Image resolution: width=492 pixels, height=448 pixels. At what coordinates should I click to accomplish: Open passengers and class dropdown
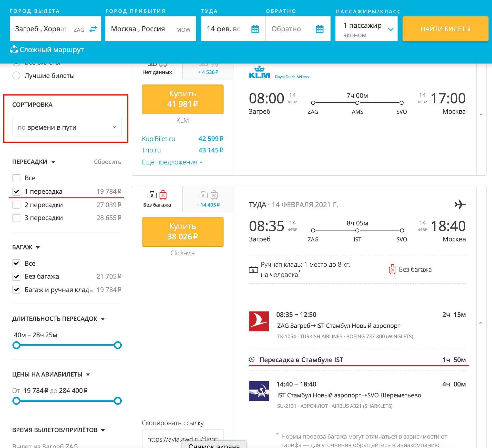coord(366,29)
